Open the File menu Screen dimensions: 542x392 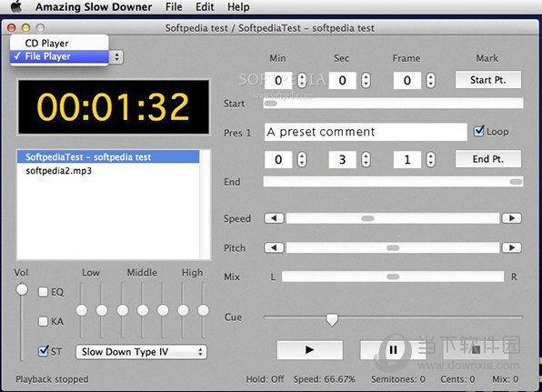pos(174,7)
